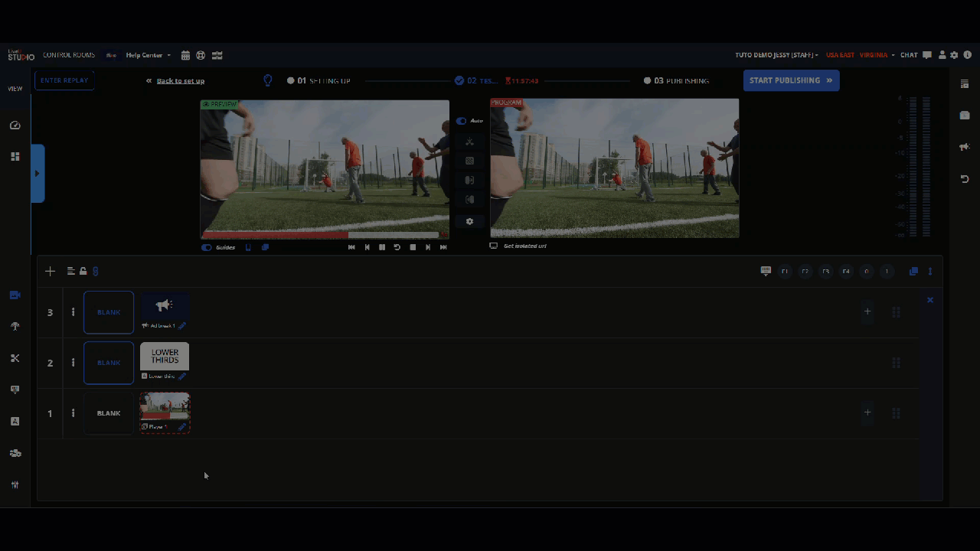
Task: Open the multiview grid icon in top bar
Action: 217,55
